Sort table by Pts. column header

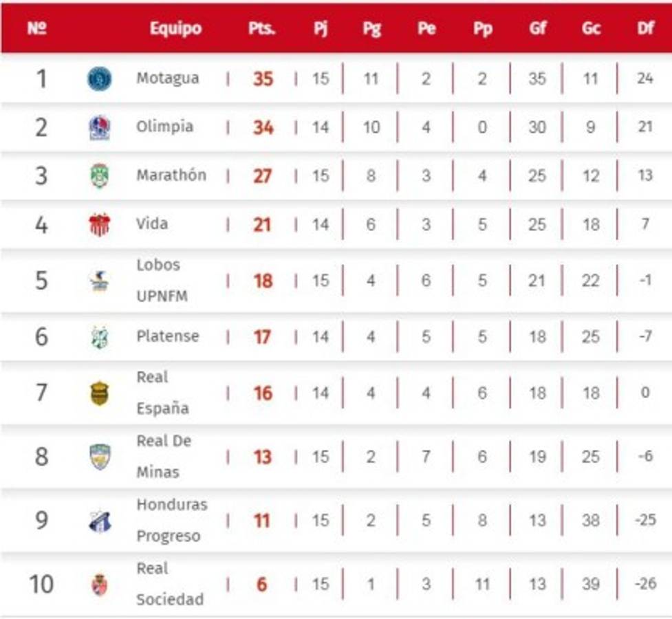coord(262,29)
